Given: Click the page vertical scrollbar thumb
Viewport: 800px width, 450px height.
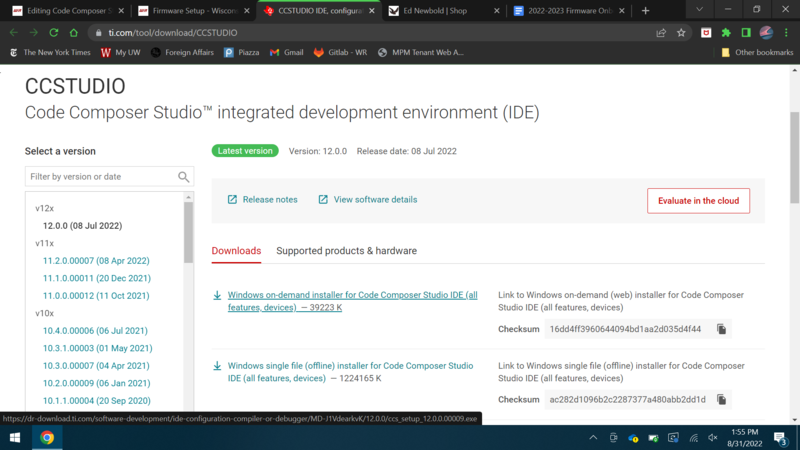Looking at the screenshot, I should pos(794,157).
